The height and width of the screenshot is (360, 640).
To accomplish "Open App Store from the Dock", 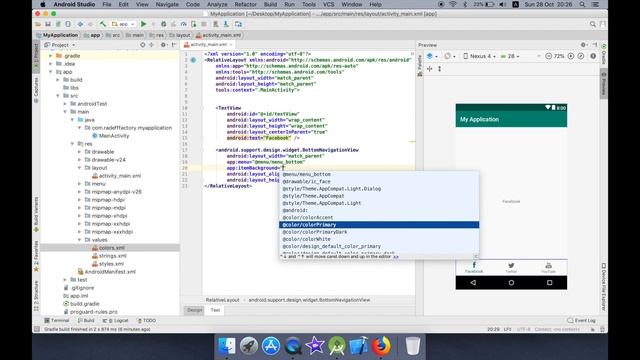I will 271,346.
